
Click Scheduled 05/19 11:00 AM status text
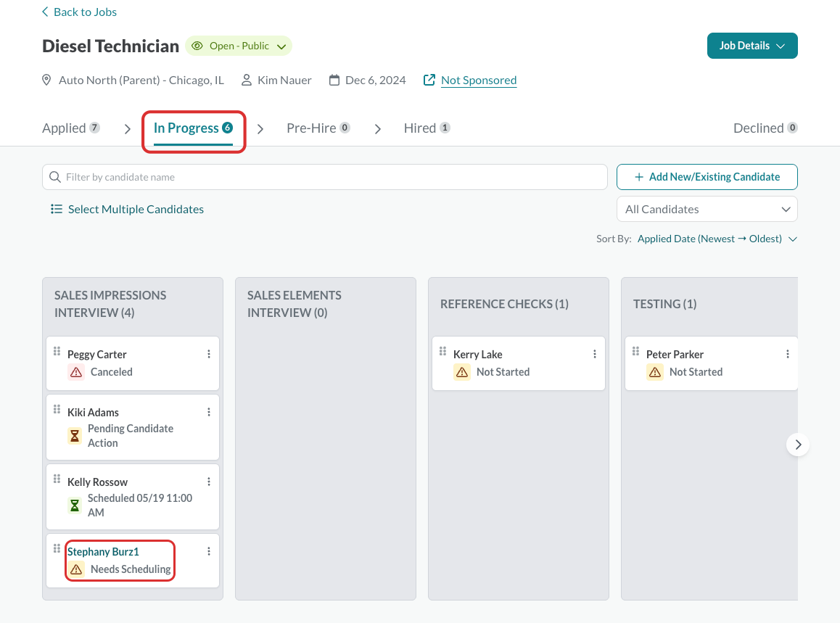(x=140, y=506)
